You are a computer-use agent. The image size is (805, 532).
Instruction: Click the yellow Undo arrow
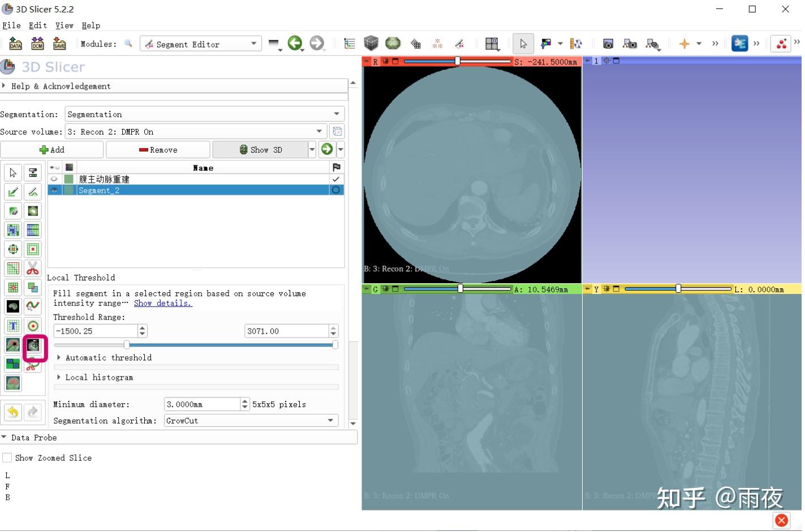[x=13, y=413]
